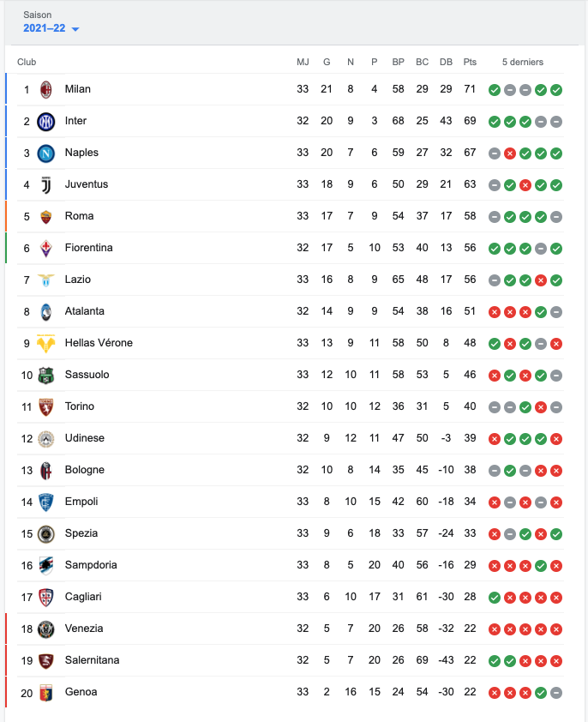Click the Roma club crest
This screenshot has height=722, width=588.
[x=45, y=216]
